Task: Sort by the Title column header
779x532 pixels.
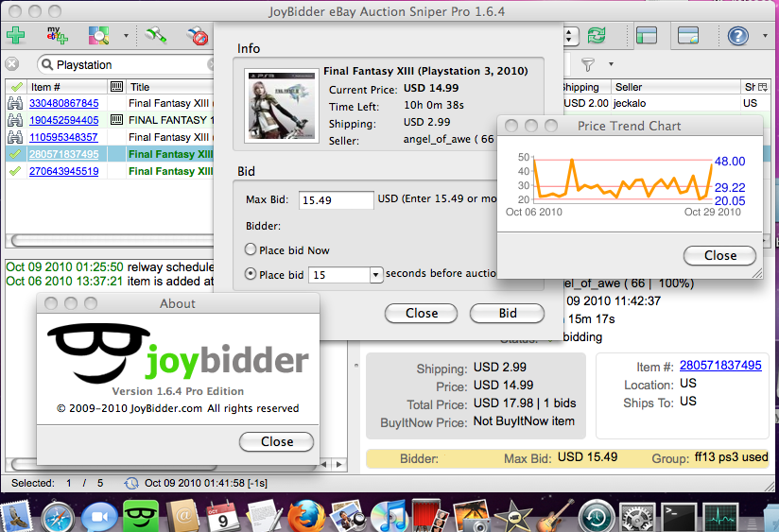Action: 170,87
